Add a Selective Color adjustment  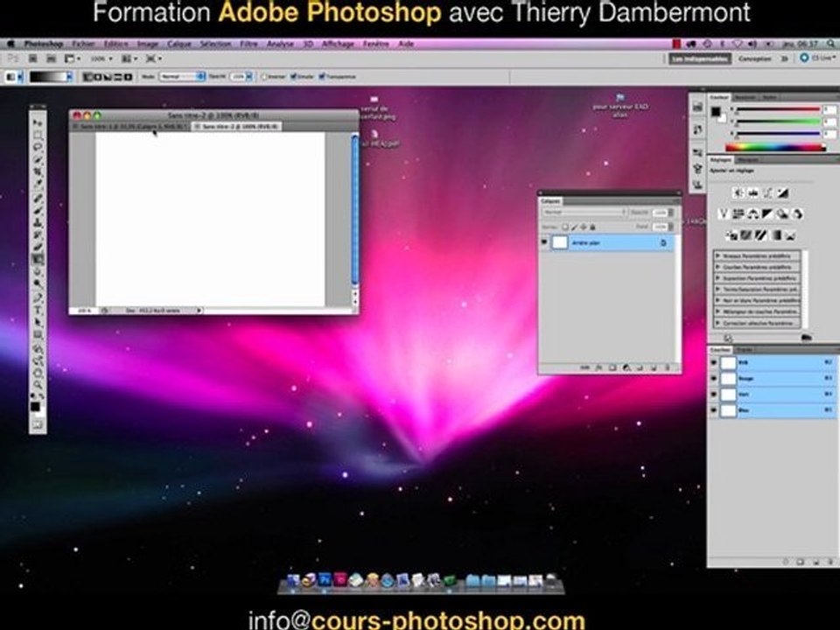pos(790,235)
